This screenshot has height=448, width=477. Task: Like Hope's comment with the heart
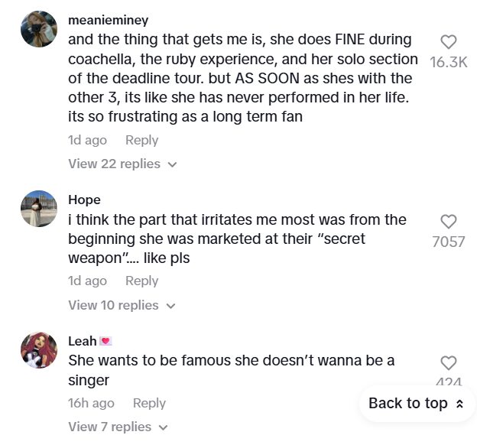pyautogui.click(x=449, y=222)
